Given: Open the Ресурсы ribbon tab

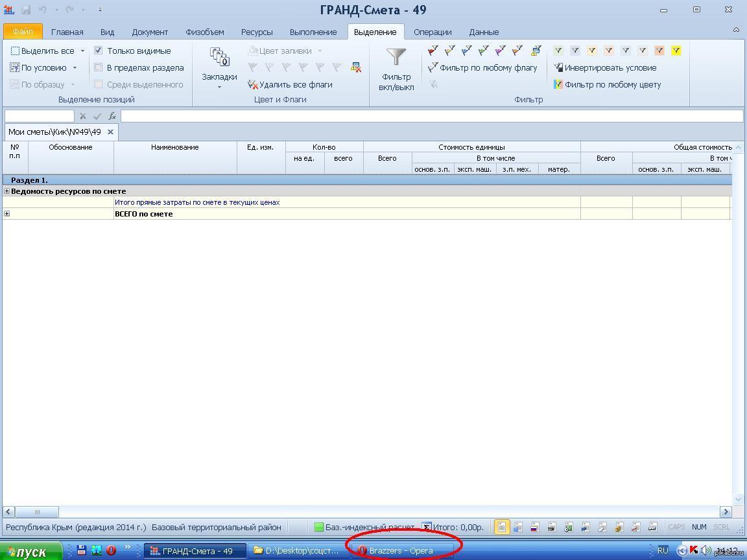Looking at the screenshot, I should click(257, 32).
